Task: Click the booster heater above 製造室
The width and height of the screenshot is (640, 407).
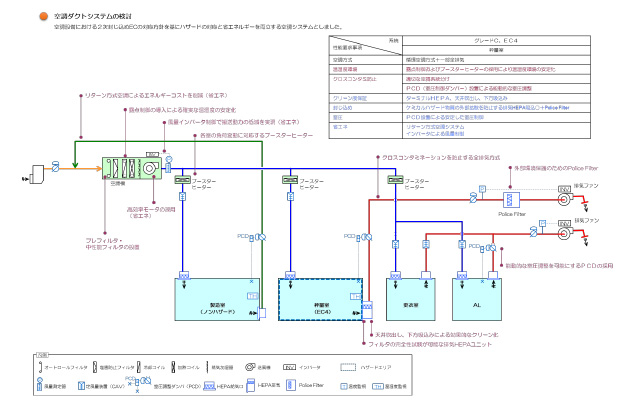Action: (183, 182)
